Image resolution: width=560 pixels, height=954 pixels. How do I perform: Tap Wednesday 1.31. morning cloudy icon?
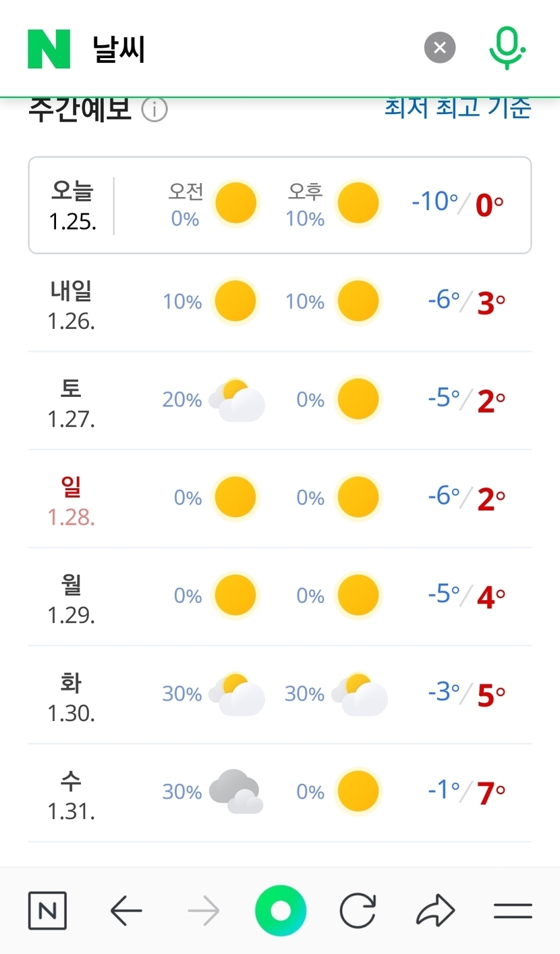(236, 791)
